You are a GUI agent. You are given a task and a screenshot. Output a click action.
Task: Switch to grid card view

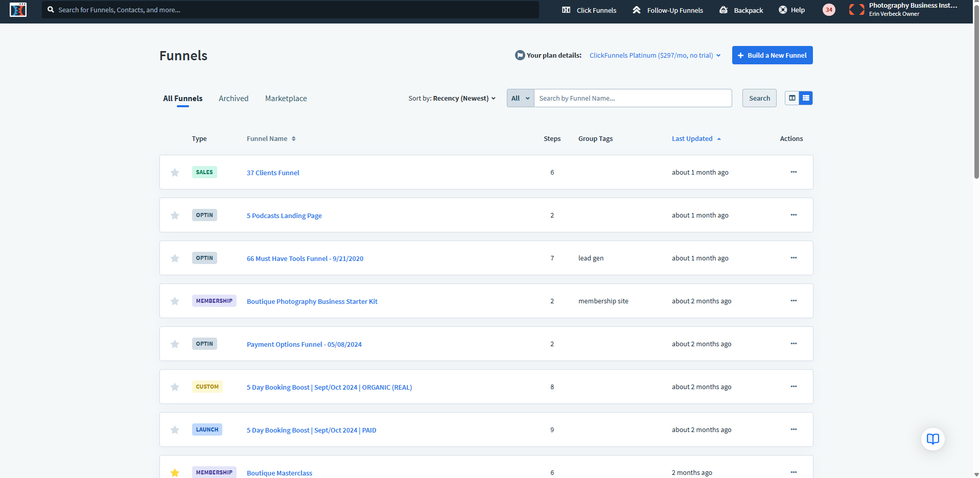[x=792, y=98]
